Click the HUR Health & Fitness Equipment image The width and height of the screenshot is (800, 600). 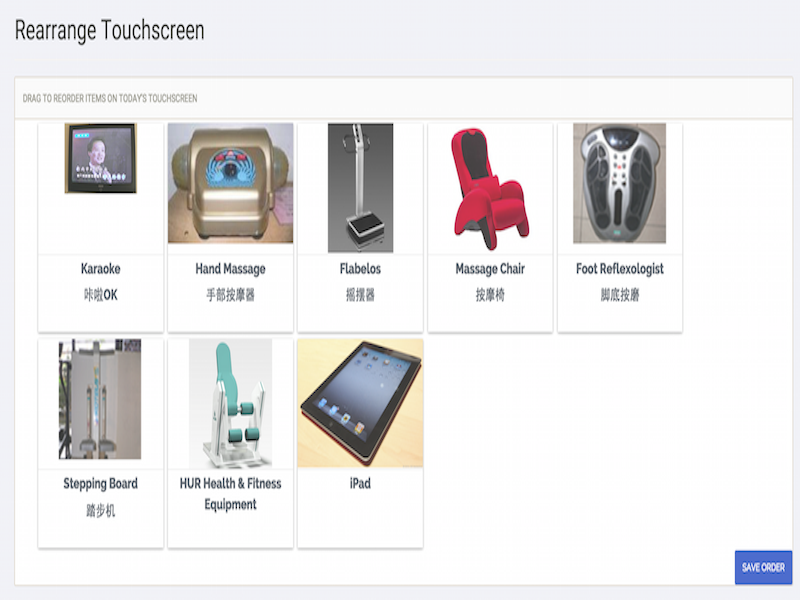click(x=231, y=404)
